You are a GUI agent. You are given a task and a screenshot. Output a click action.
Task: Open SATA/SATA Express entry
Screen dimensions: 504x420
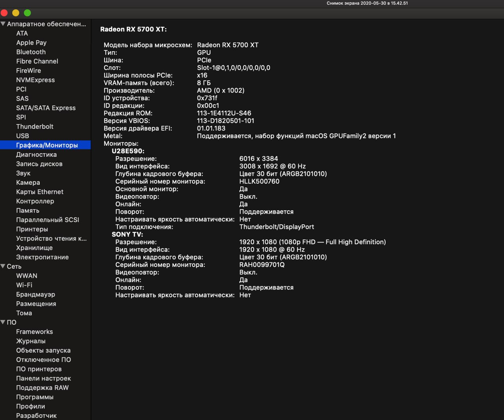coord(46,108)
